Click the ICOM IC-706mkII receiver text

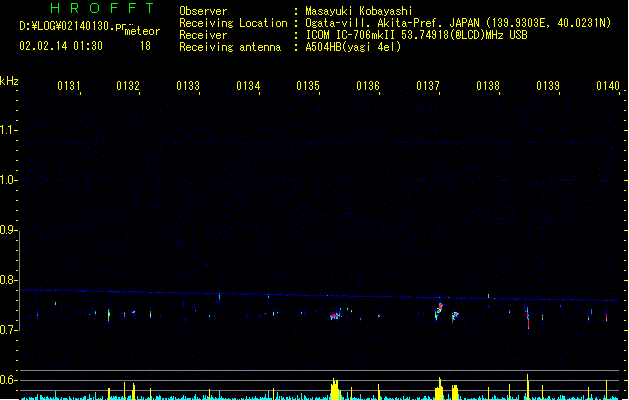point(416,35)
